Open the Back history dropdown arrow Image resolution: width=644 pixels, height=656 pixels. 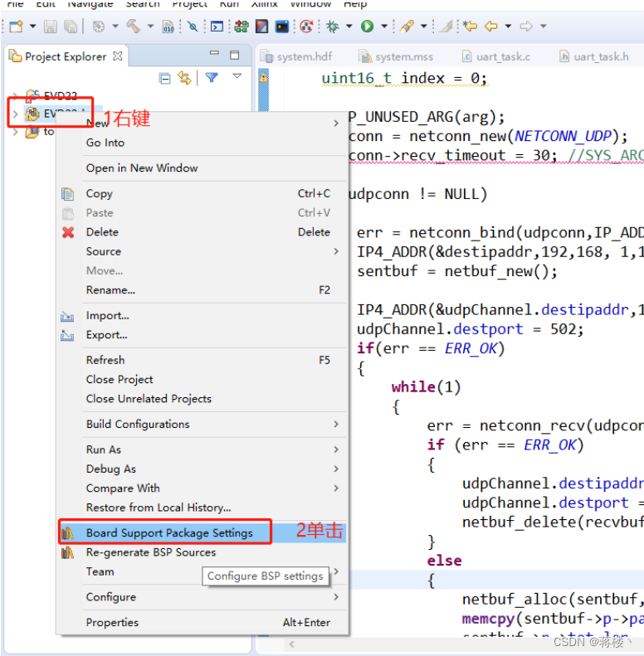click(x=508, y=27)
